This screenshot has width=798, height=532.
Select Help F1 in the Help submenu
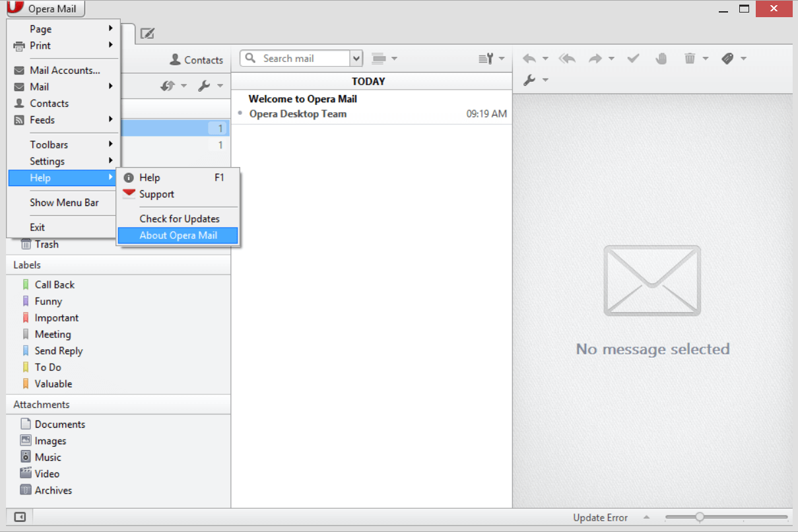[x=178, y=178]
